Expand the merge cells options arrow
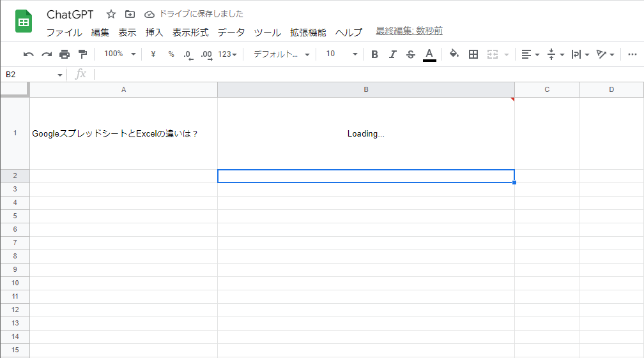 click(x=507, y=54)
